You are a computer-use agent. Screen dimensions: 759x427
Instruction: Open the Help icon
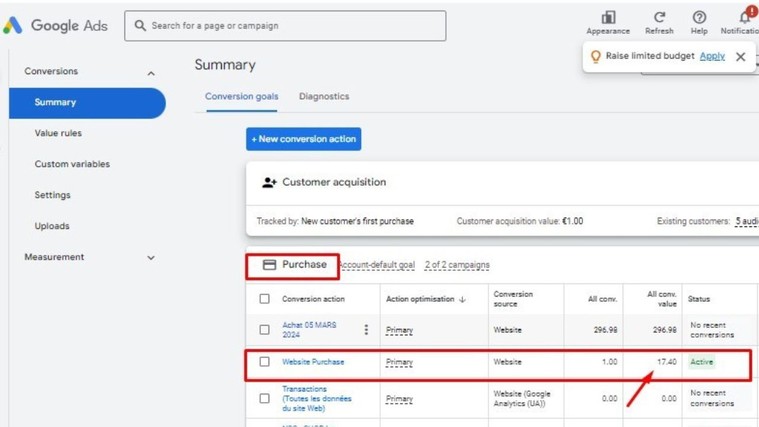pos(699,17)
